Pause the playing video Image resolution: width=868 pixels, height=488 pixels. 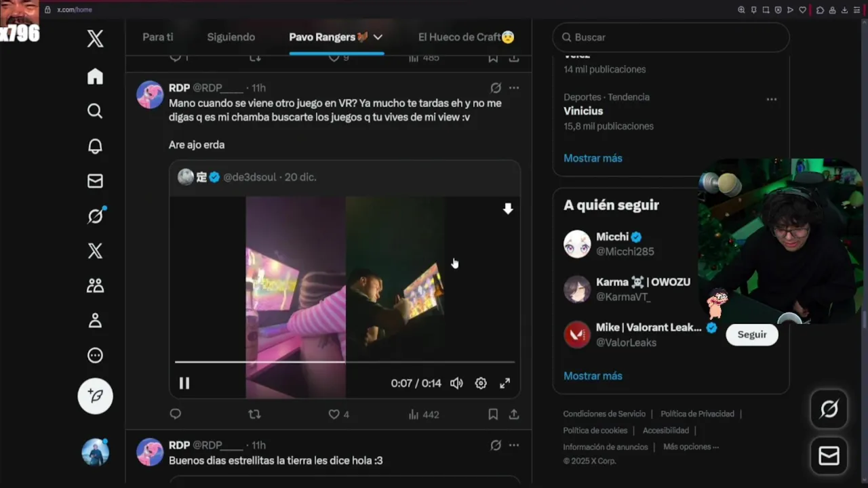click(184, 384)
